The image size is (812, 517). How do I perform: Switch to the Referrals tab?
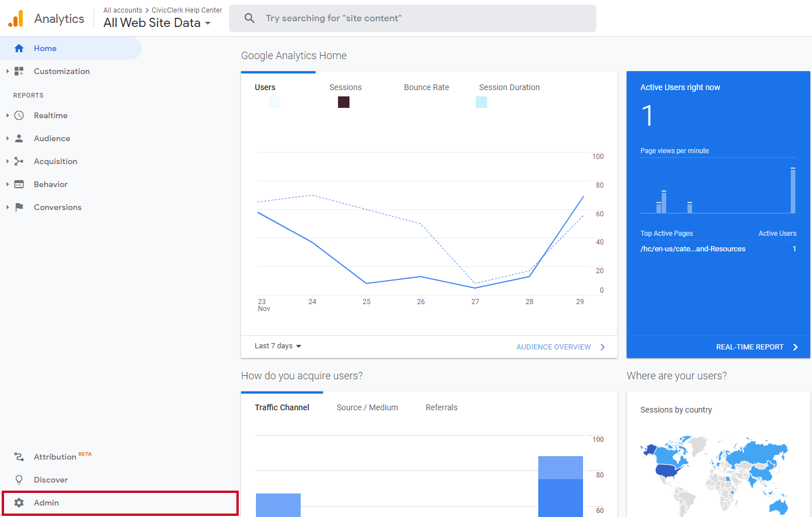pyautogui.click(x=442, y=407)
